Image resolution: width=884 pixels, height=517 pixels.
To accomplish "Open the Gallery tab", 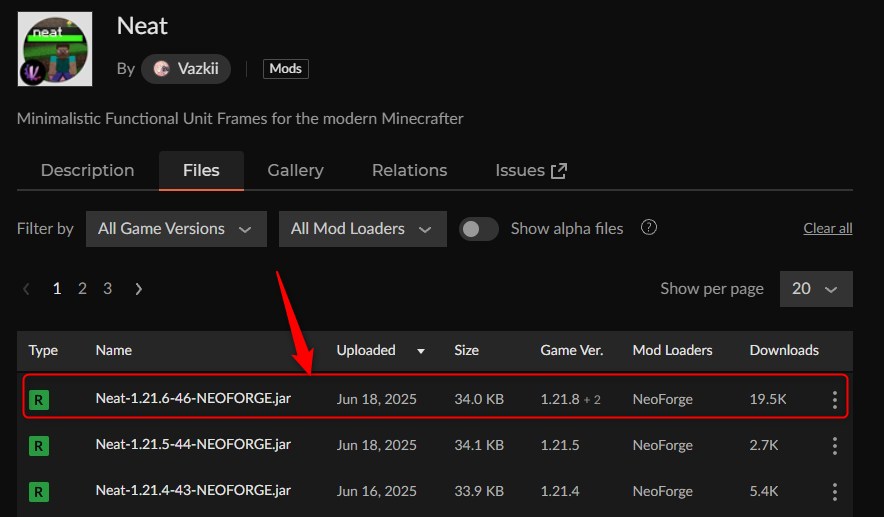I will [295, 171].
